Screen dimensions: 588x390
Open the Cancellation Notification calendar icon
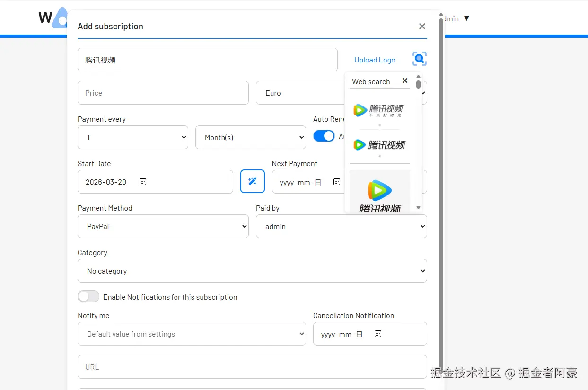tap(378, 334)
